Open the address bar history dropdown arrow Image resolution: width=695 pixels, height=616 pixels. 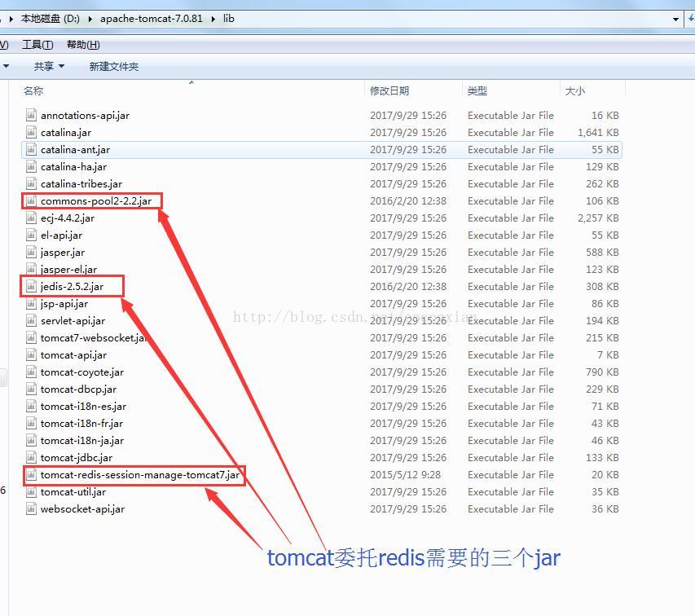[x=675, y=19]
